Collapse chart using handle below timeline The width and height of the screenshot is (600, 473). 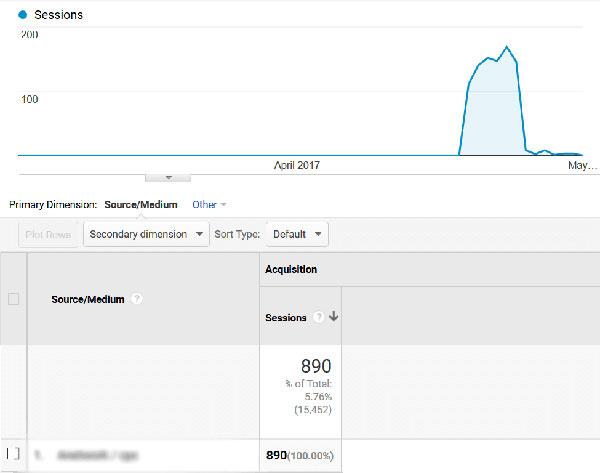click(168, 178)
